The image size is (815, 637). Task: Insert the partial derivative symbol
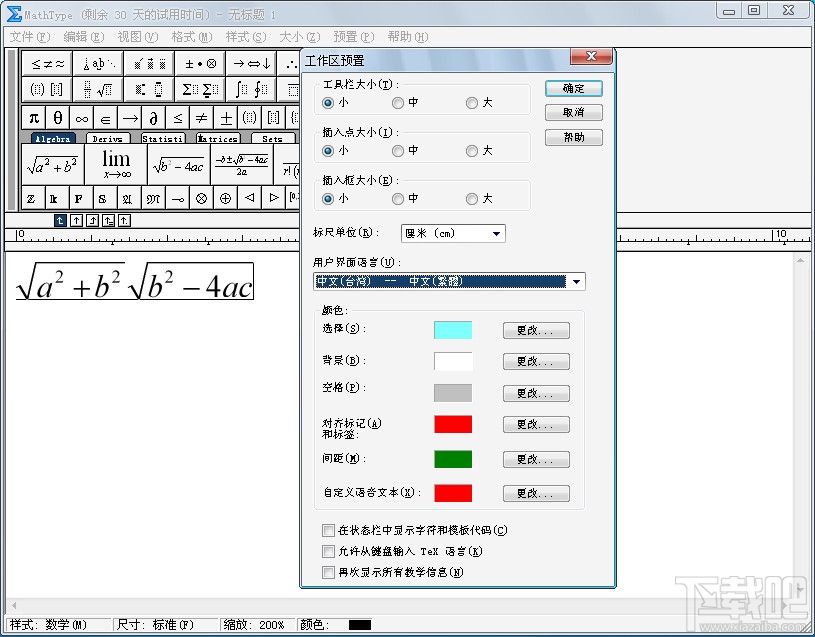[154, 118]
